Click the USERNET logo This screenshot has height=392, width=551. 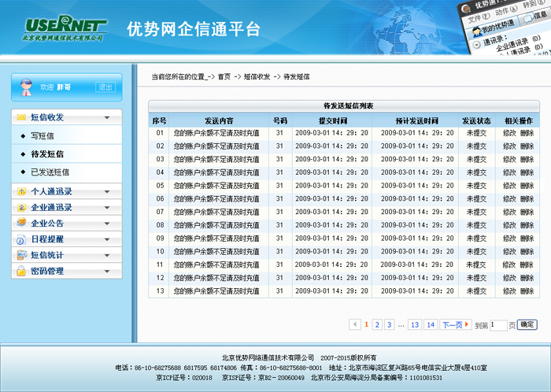click(x=65, y=28)
